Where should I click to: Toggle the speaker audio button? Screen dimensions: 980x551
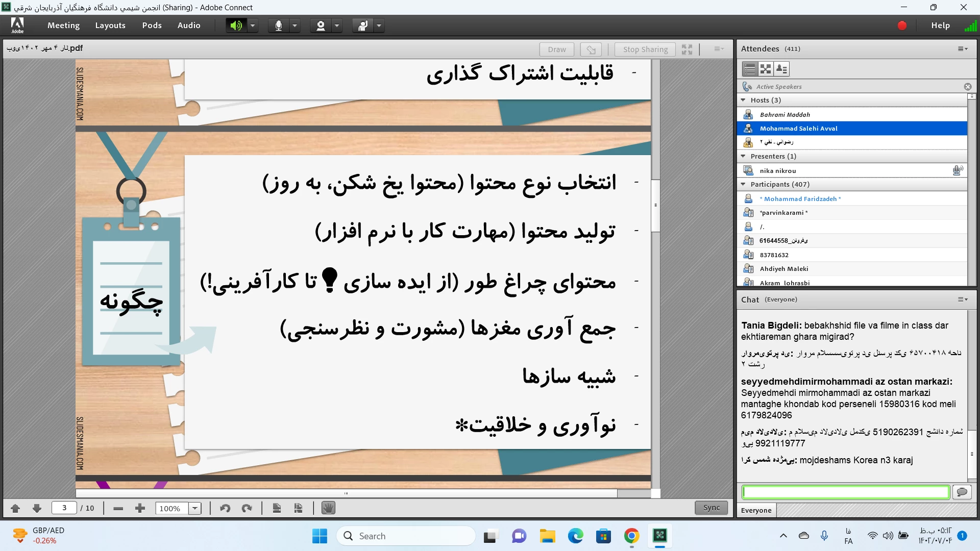[236, 26]
